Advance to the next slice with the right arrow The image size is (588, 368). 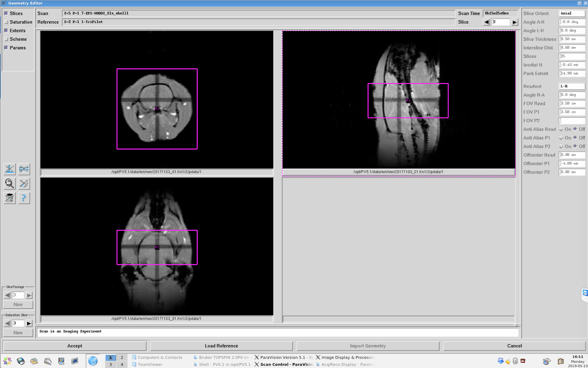pyautogui.click(x=515, y=22)
